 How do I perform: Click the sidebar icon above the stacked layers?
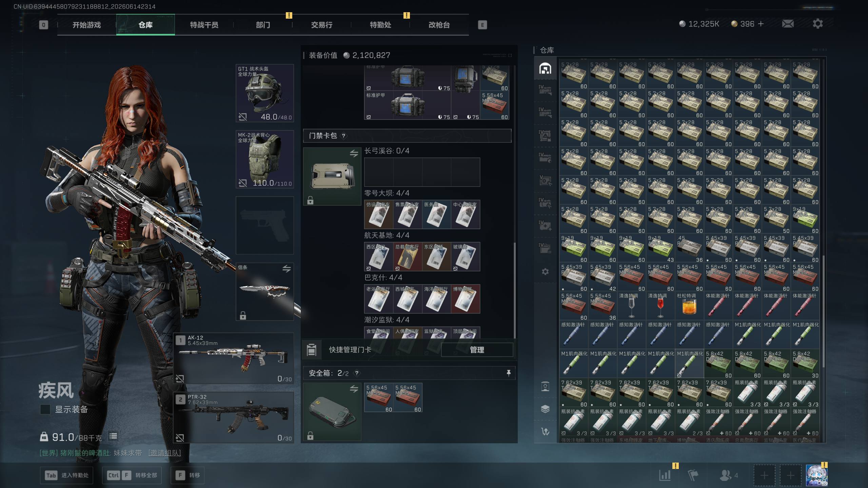point(545,386)
